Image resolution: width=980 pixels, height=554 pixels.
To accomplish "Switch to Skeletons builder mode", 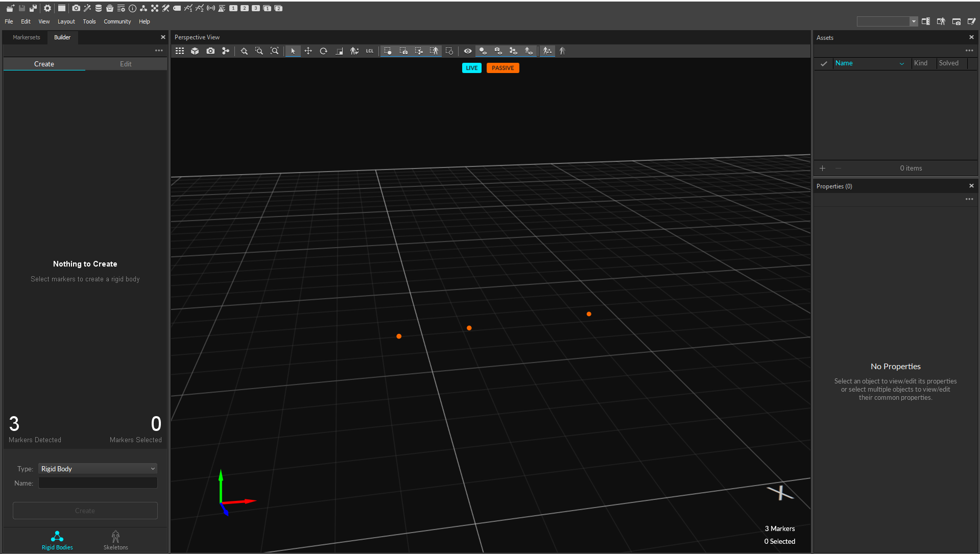I will (115, 540).
